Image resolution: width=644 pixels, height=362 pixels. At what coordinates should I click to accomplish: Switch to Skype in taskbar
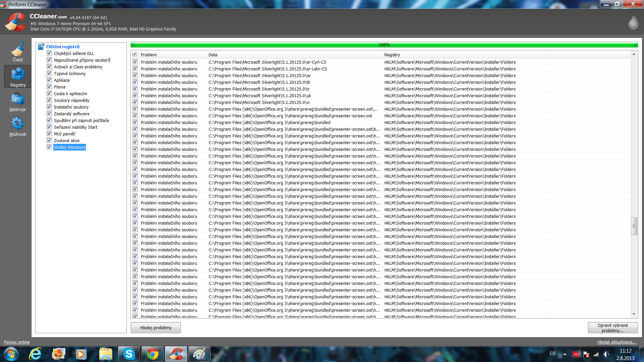pyautogui.click(x=129, y=354)
